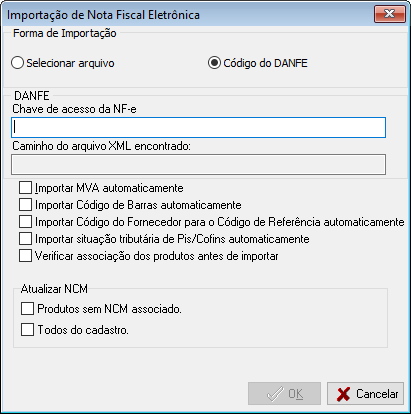Click the 'Forma de Importação' group heading
411x414 pixels.
pyautogui.click(x=65, y=33)
